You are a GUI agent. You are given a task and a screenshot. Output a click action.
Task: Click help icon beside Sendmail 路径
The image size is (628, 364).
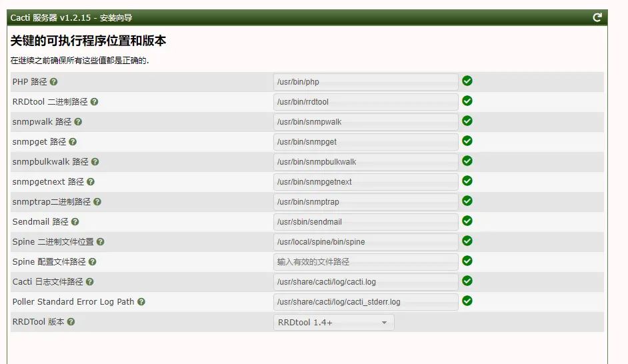75,222
